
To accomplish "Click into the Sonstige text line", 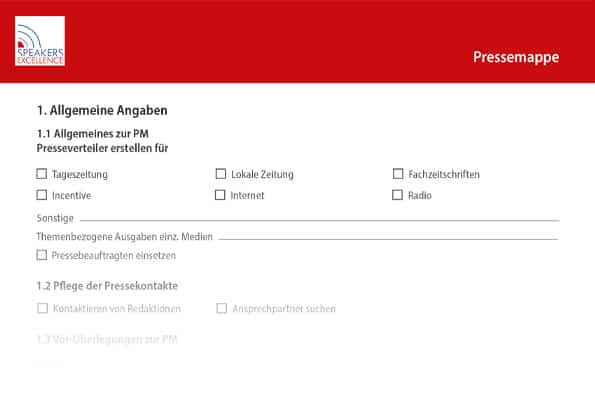I will [320, 218].
